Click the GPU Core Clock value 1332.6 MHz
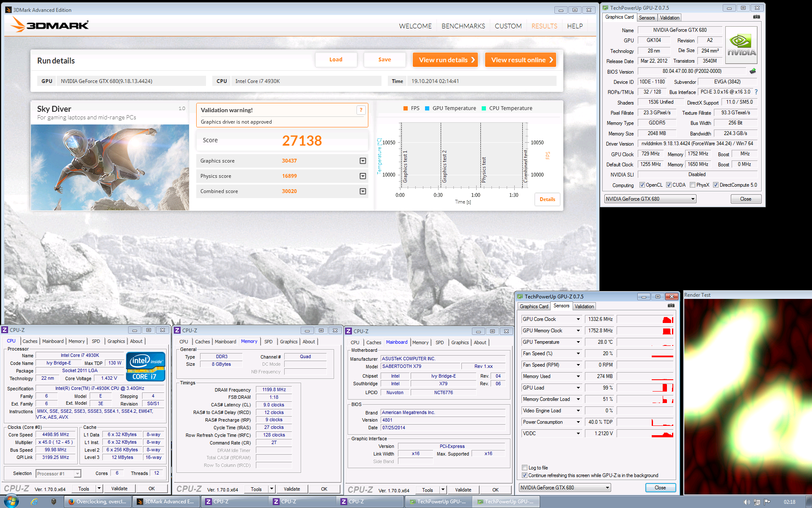 [x=600, y=319]
